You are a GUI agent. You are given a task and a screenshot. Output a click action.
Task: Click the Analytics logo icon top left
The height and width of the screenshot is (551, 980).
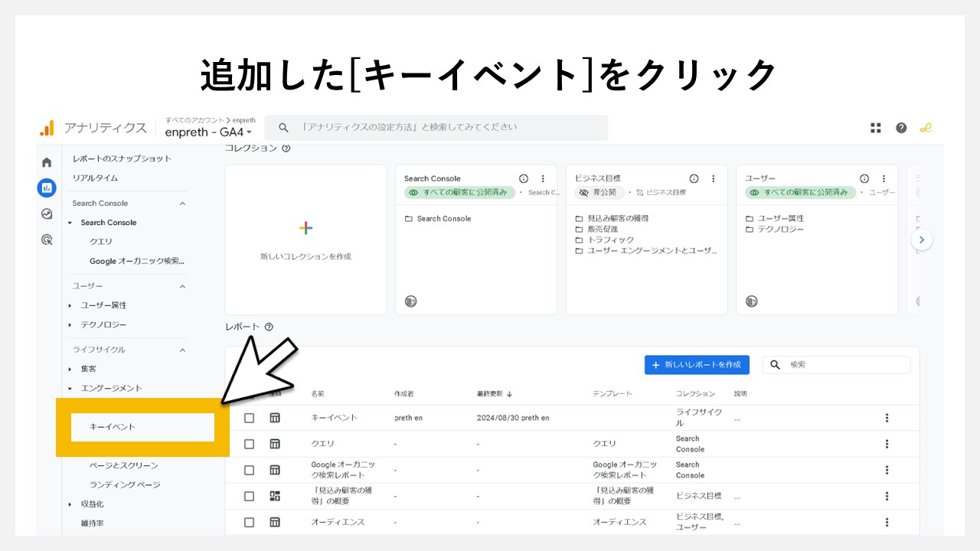click(x=47, y=127)
